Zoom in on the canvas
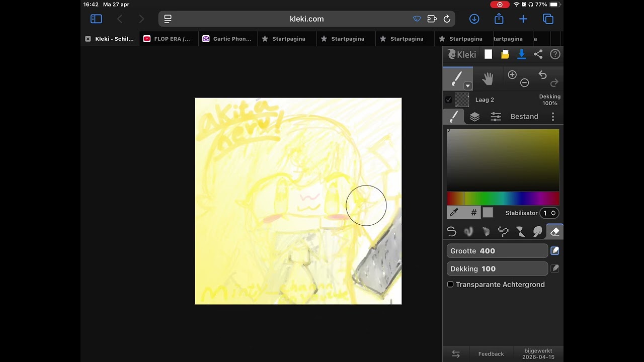The width and height of the screenshot is (644, 362). (512, 75)
